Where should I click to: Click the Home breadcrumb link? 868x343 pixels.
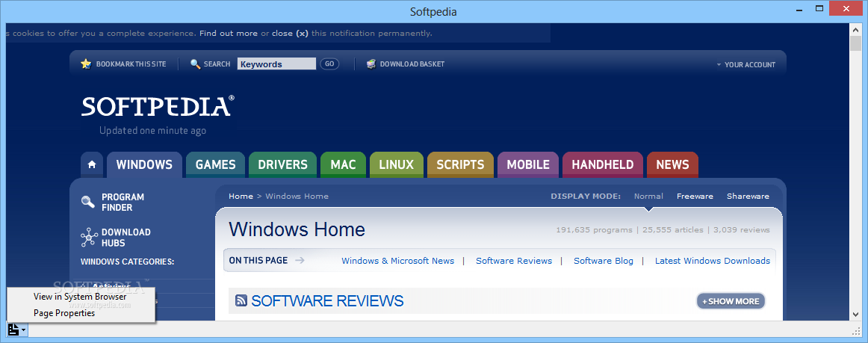(x=241, y=196)
